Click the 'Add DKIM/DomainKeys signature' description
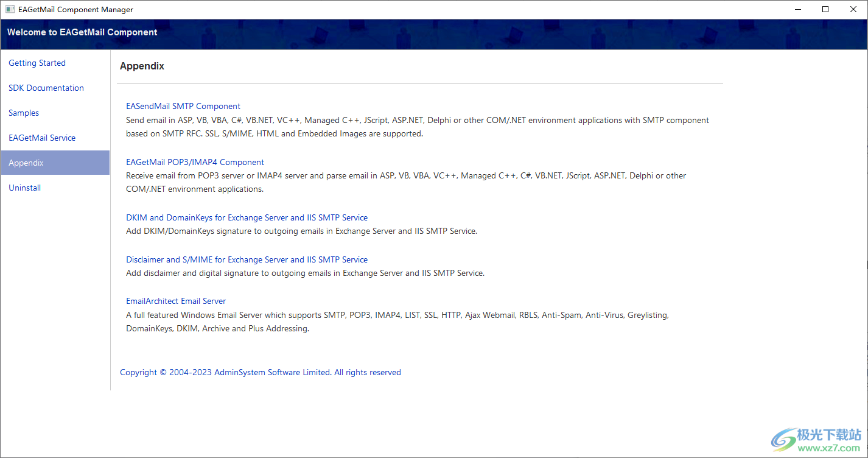 [x=301, y=231]
